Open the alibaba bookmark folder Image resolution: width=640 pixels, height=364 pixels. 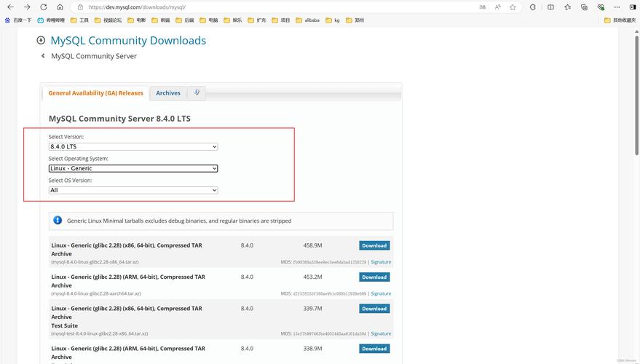coord(308,20)
